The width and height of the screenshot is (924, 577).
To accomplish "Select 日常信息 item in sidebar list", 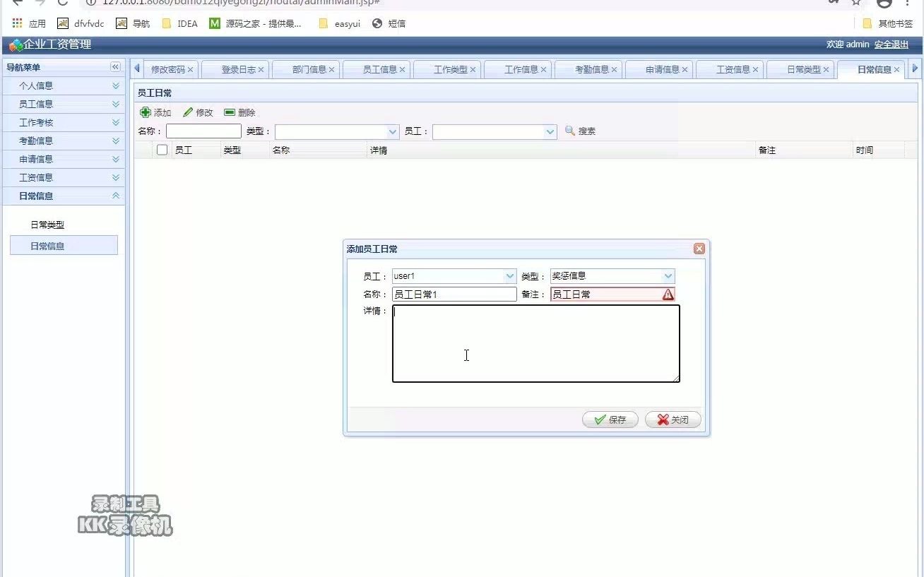I will (64, 246).
